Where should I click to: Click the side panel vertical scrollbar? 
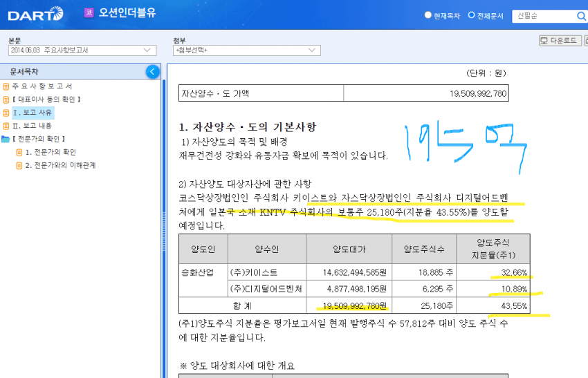pos(163,229)
